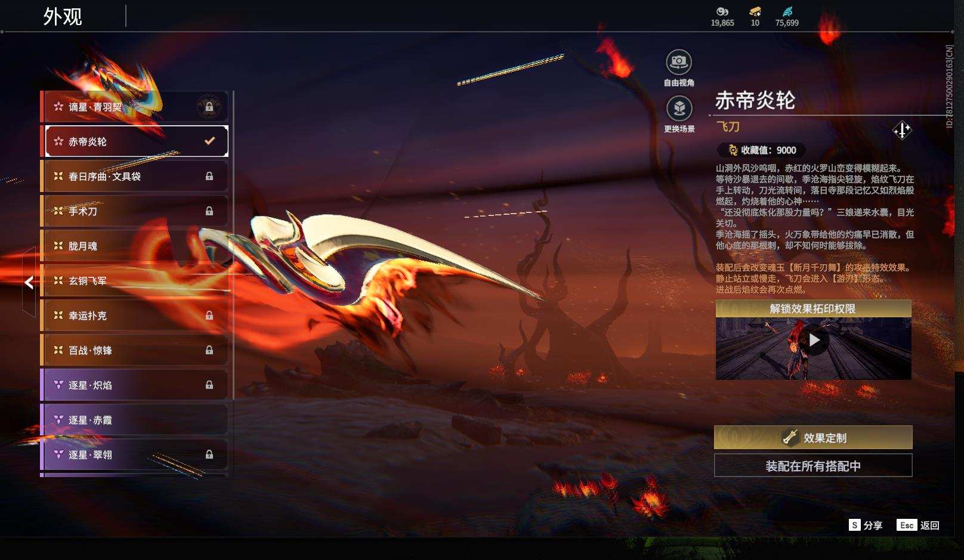Select the 逐星·翠翎 skin entry
This screenshot has width=964, height=560.
pos(135,454)
